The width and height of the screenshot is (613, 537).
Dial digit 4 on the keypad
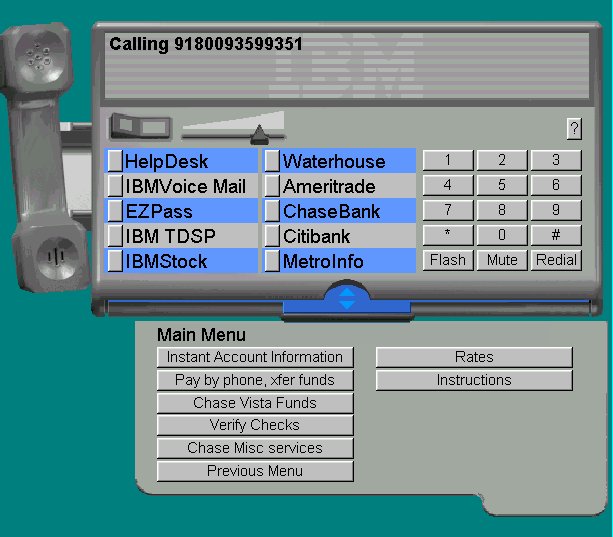click(448, 185)
